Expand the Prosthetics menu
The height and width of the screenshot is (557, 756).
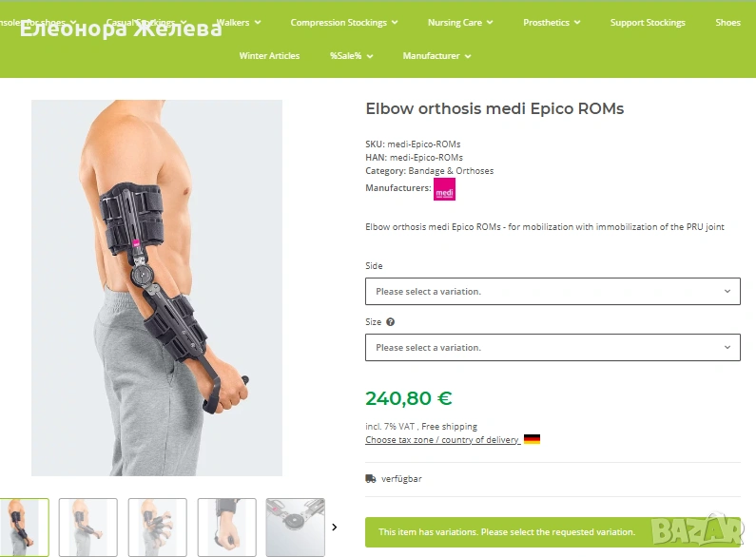coord(552,23)
